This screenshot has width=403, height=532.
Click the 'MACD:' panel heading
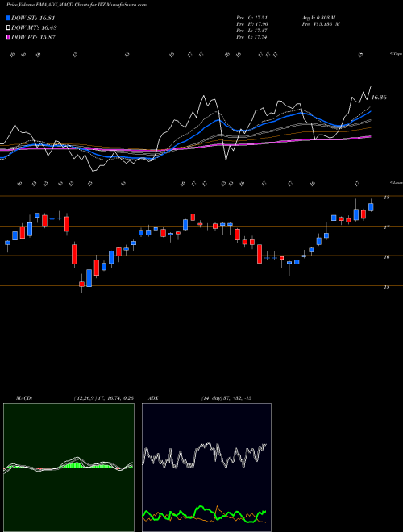(24, 398)
